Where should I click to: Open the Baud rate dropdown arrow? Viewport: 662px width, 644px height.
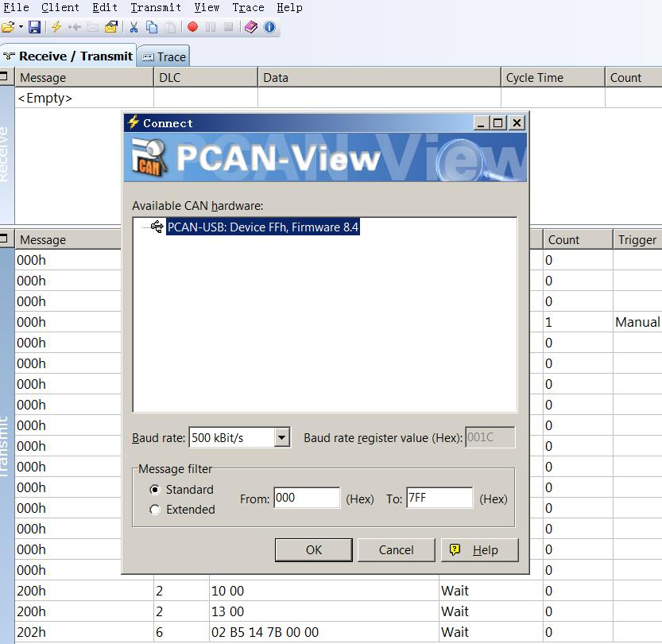point(281,437)
